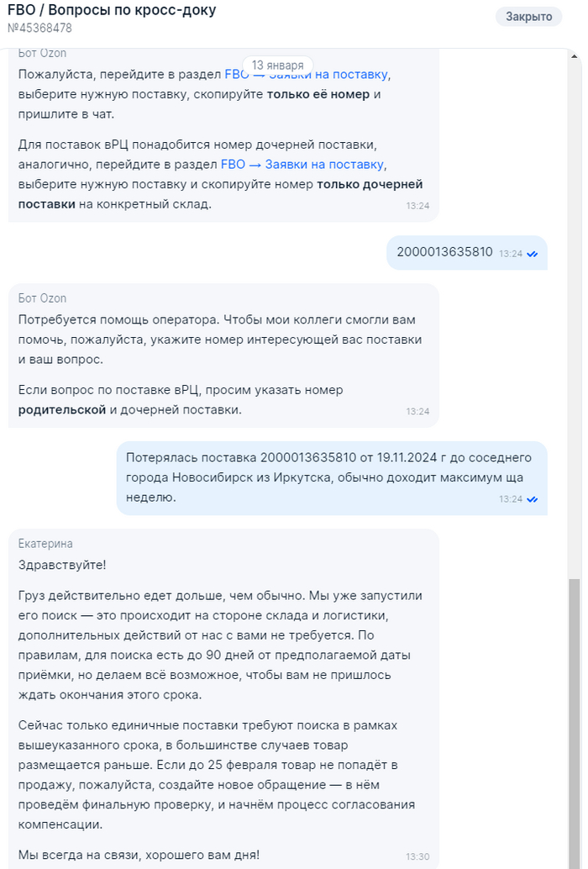Click the ticket number №45368478
This screenshot has height=869, width=588.
pos(39,28)
